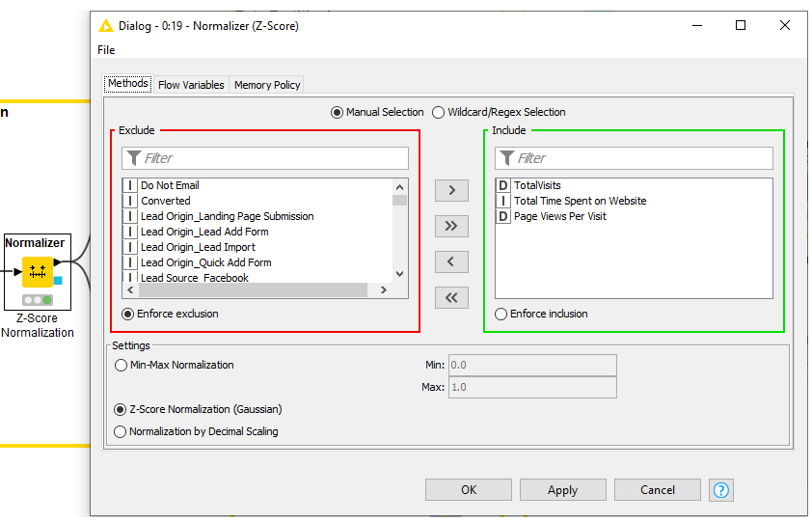Select Enforce inclusion option
This screenshot has width=812, height=522.
pyautogui.click(x=501, y=314)
